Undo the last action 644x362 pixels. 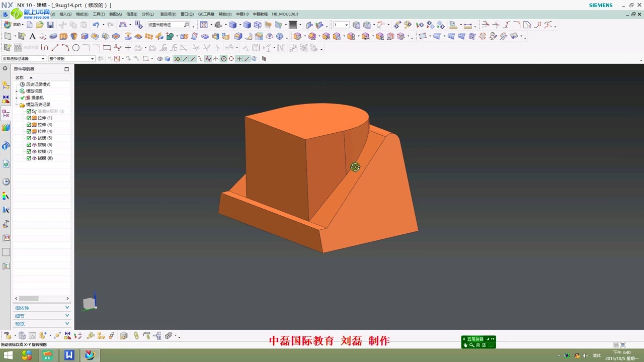point(96,25)
